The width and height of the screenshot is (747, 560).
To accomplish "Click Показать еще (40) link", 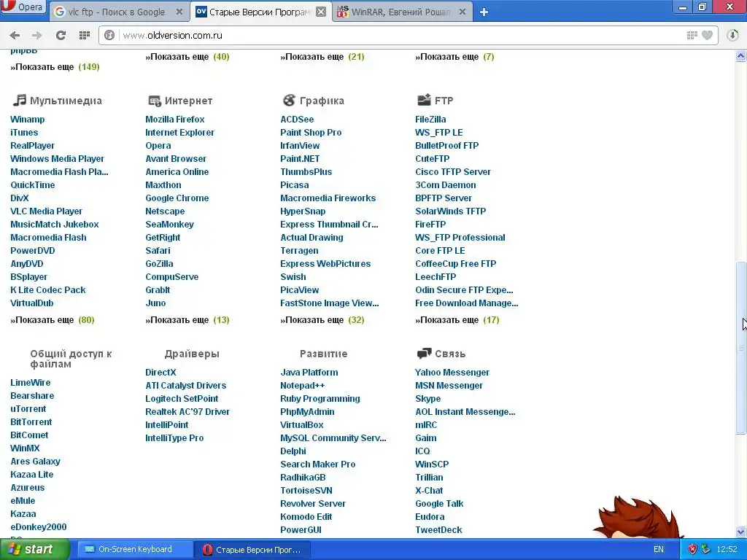I will click(x=187, y=57).
